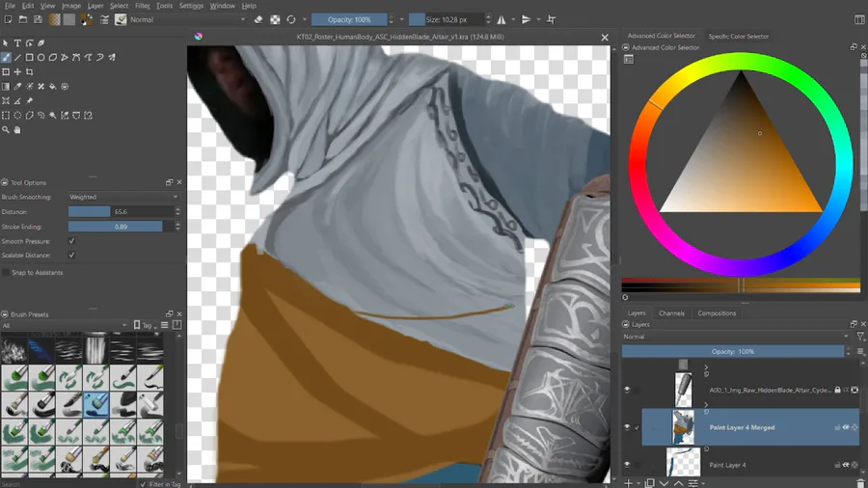
Task: Select the Calligraphy tool
Action: pyautogui.click(x=41, y=43)
